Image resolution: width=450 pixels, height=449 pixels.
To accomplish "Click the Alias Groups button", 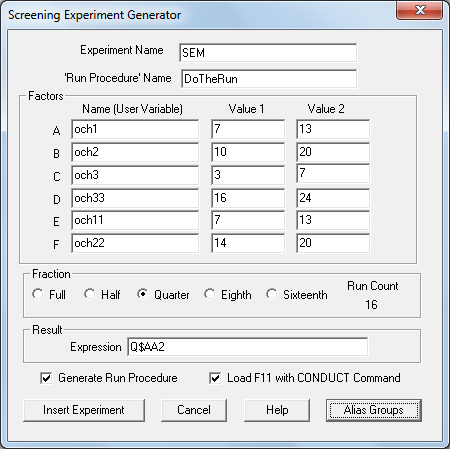I will point(374,410).
